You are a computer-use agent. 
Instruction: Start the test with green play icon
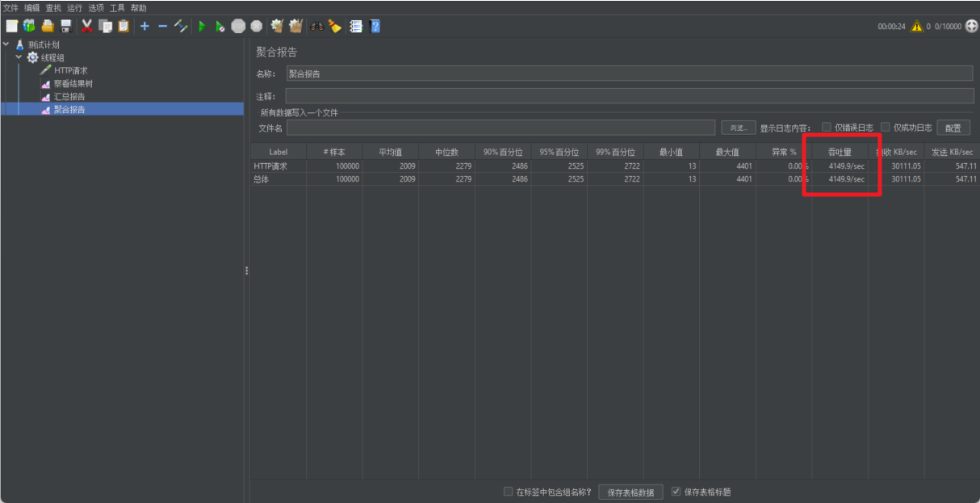coord(202,26)
